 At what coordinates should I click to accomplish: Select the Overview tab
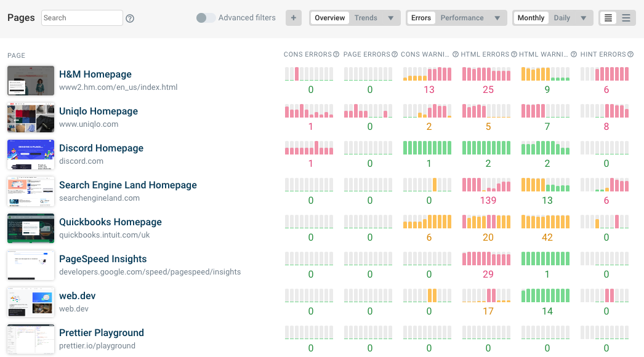click(330, 18)
